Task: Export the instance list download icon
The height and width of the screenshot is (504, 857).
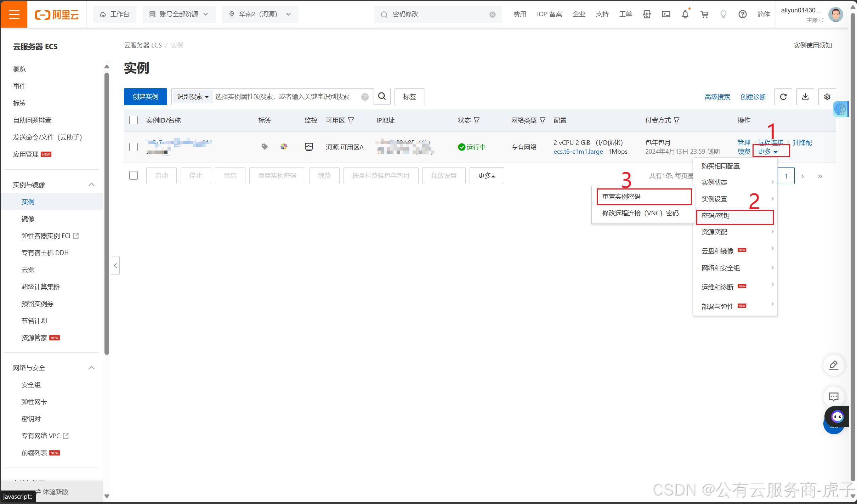Action: (x=805, y=97)
